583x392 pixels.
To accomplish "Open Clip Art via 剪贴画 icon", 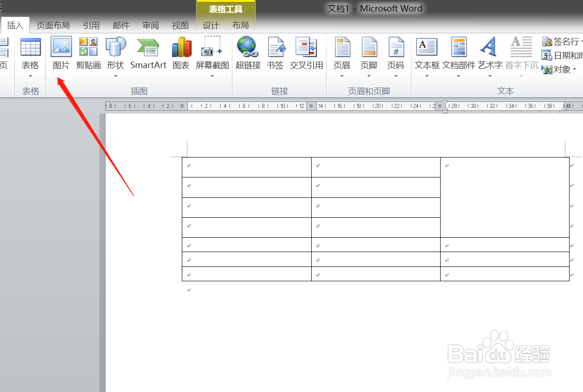I will [x=88, y=47].
